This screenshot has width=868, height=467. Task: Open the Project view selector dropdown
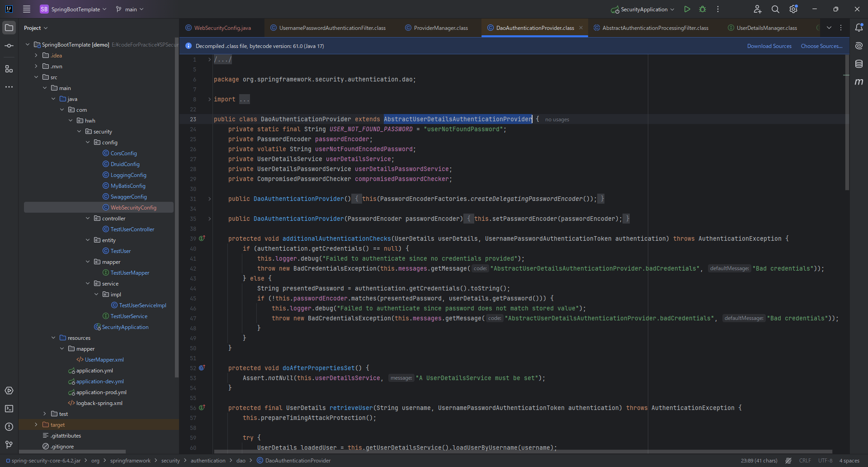pyautogui.click(x=36, y=28)
